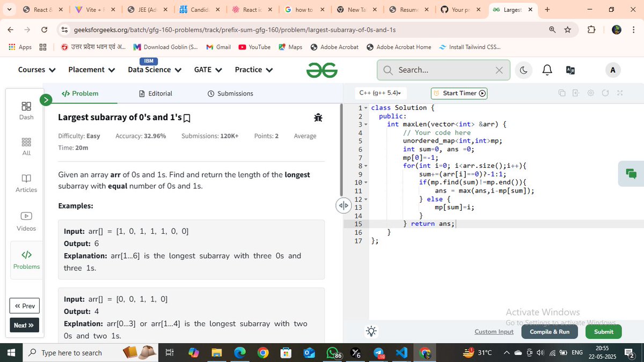This screenshot has height=362, width=644.
Task: Switch to the Problem tab
Action: [x=80, y=93]
